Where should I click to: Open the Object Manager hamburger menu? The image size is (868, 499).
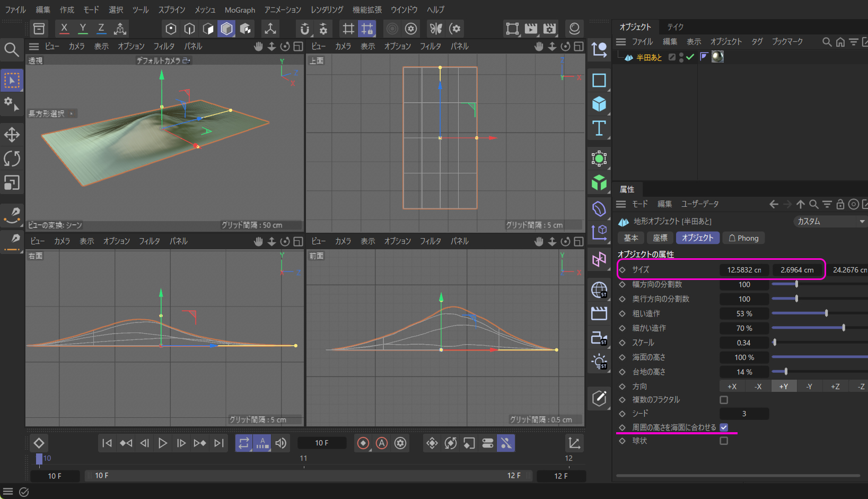(621, 42)
